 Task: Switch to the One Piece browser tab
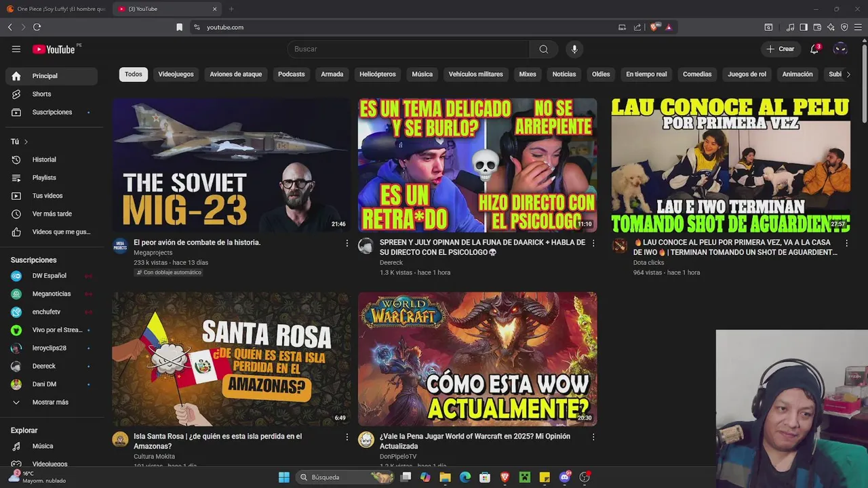click(56, 9)
